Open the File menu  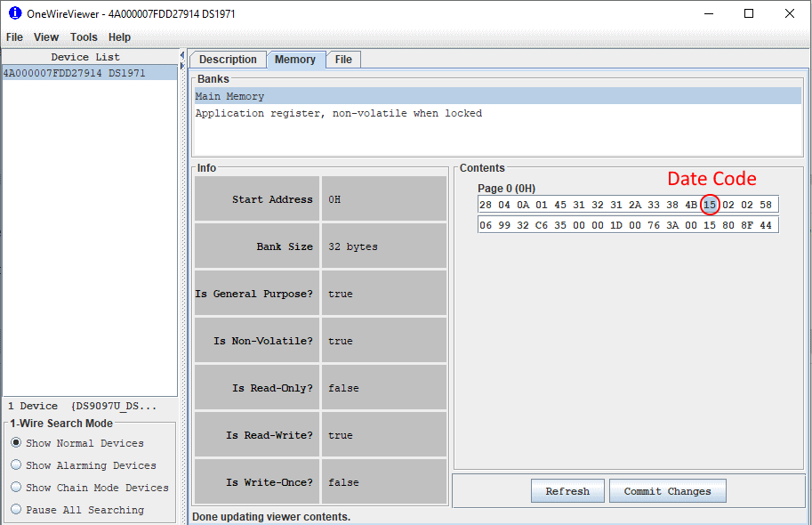[x=14, y=37]
